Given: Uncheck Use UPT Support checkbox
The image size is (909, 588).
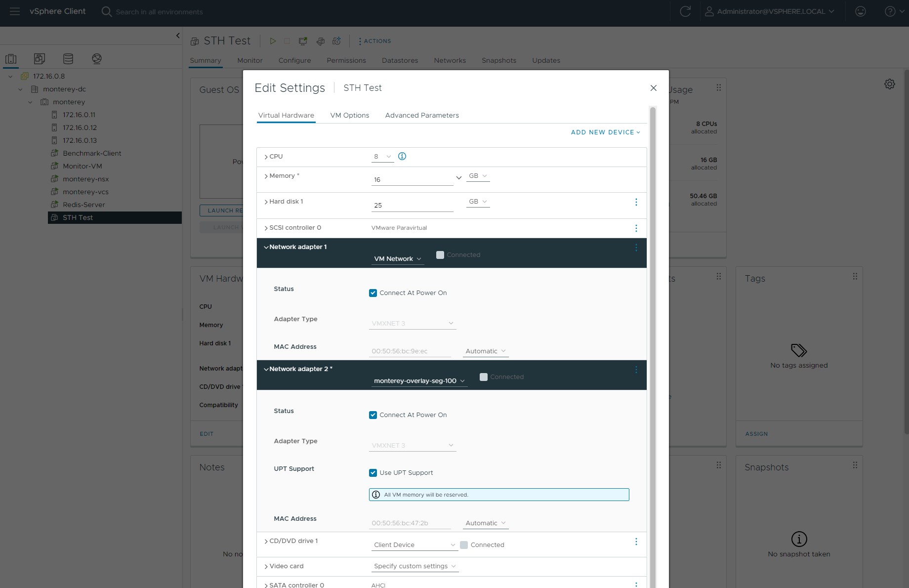Looking at the screenshot, I should pos(373,473).
